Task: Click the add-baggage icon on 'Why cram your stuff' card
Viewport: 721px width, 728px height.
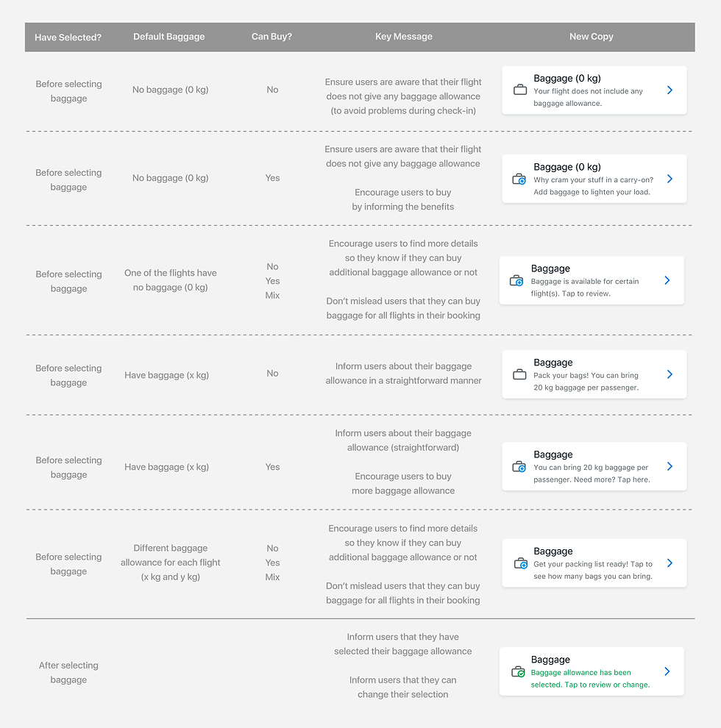Action: (x=519, y=179)
